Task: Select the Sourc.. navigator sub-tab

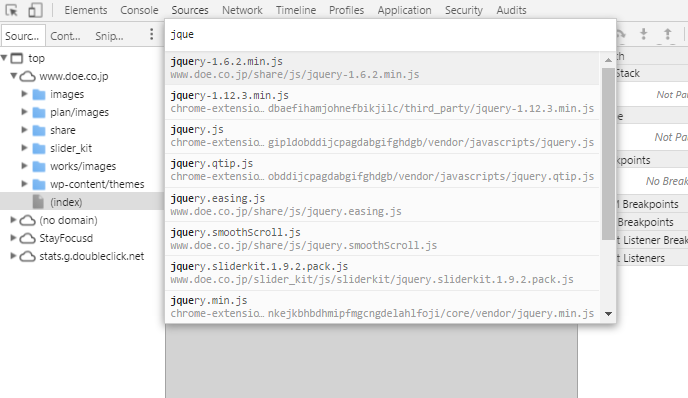Action: 23,36
